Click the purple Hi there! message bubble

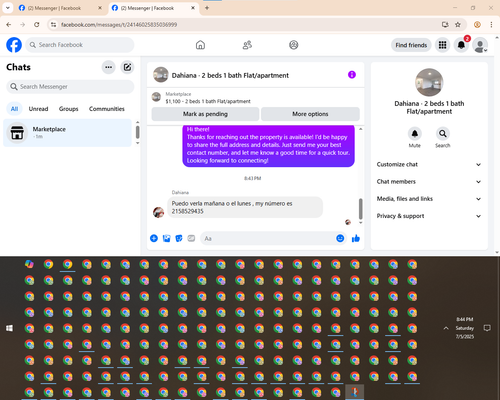pos(268,146)
